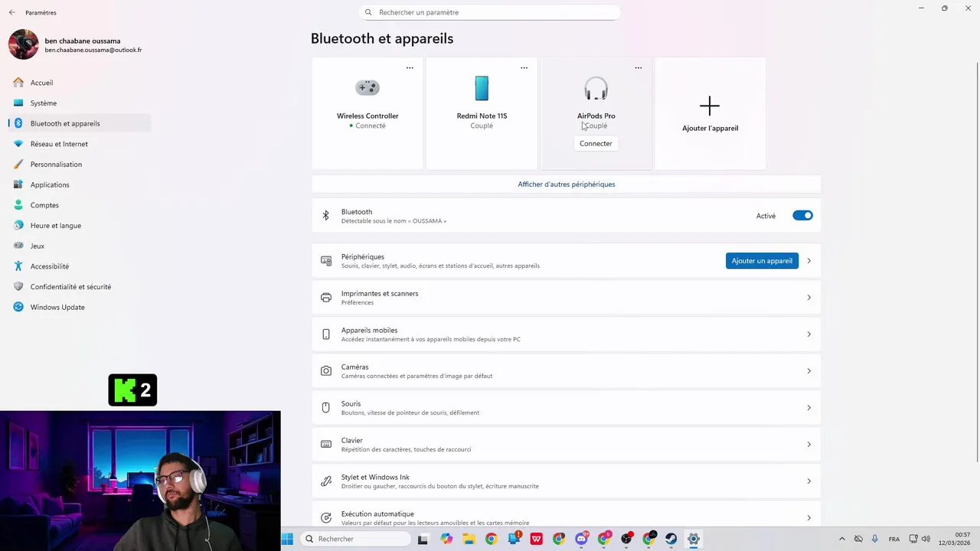Open Copilot from the taskbar
Viewport: 980px width, 551px height.
pos(446,539)
